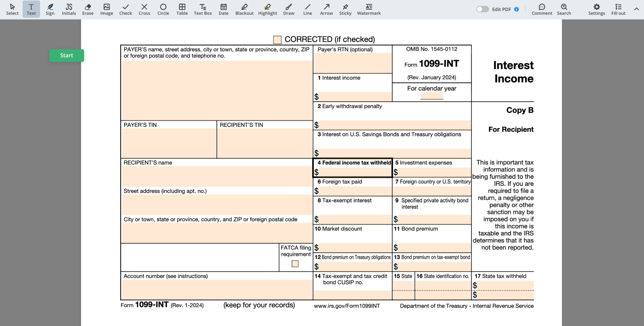Check the CORRECTED checkbox
Image resolution: width=644 pixels, height=326 pixels.
(277, 40)
